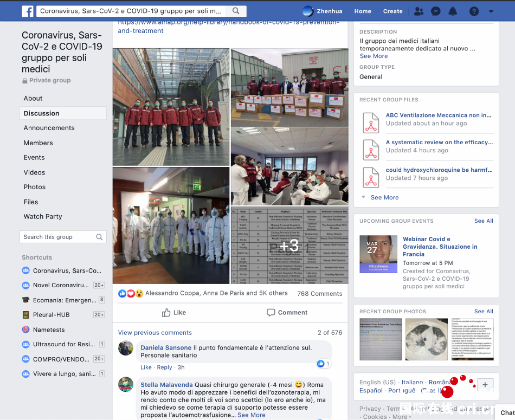Open Notifications bell icon

[453, 11]
